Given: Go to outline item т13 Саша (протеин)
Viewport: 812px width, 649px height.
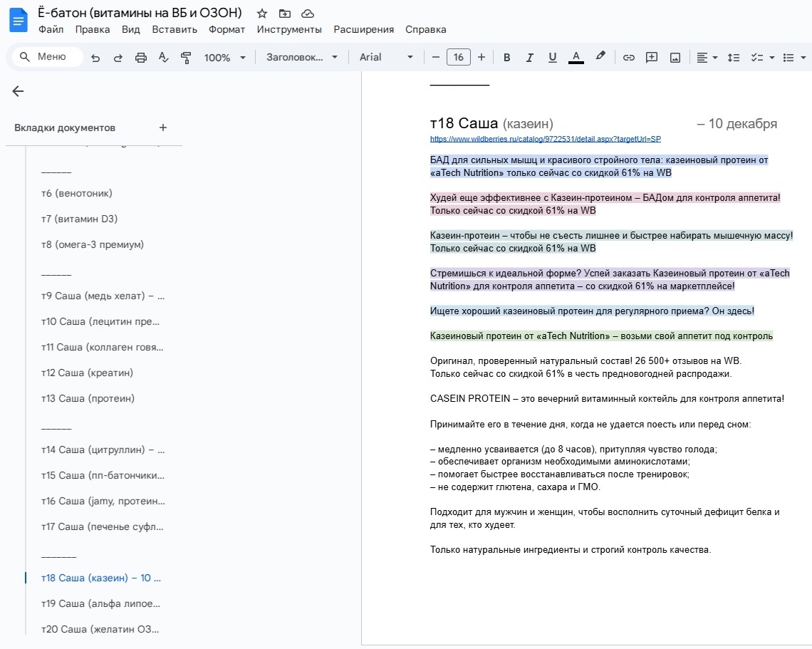Looking at the screenshot, I should click(88, 398).
